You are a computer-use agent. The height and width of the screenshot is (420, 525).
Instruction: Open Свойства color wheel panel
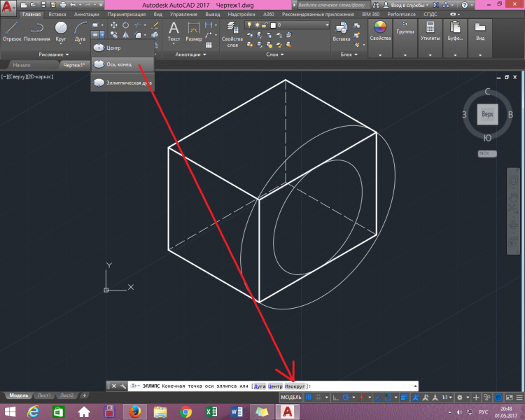[x=380, y=38]
